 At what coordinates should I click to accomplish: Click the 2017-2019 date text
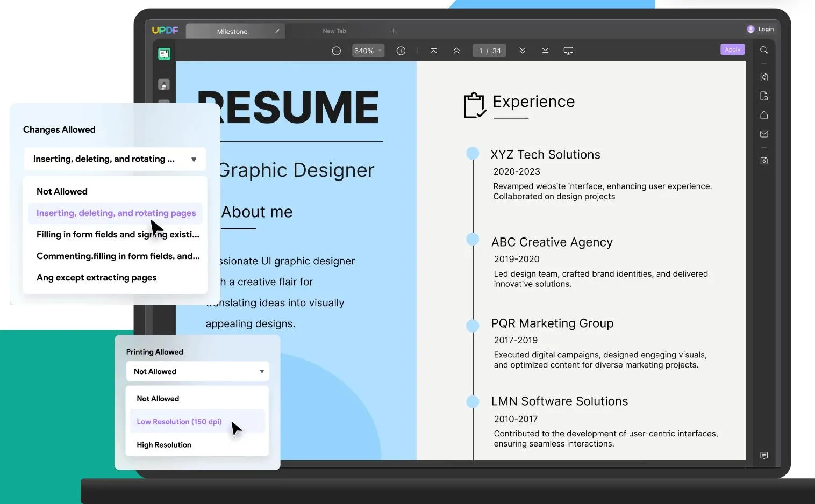516,341
